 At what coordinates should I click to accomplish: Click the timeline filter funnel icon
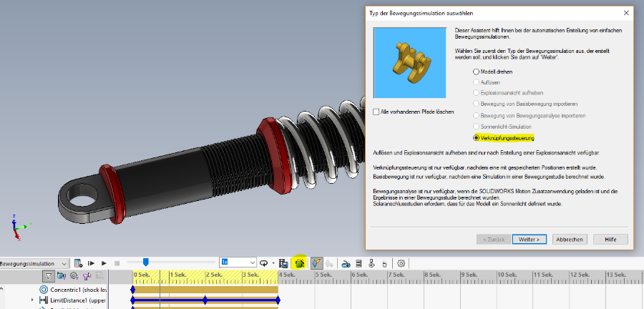[x=49, y=275]
